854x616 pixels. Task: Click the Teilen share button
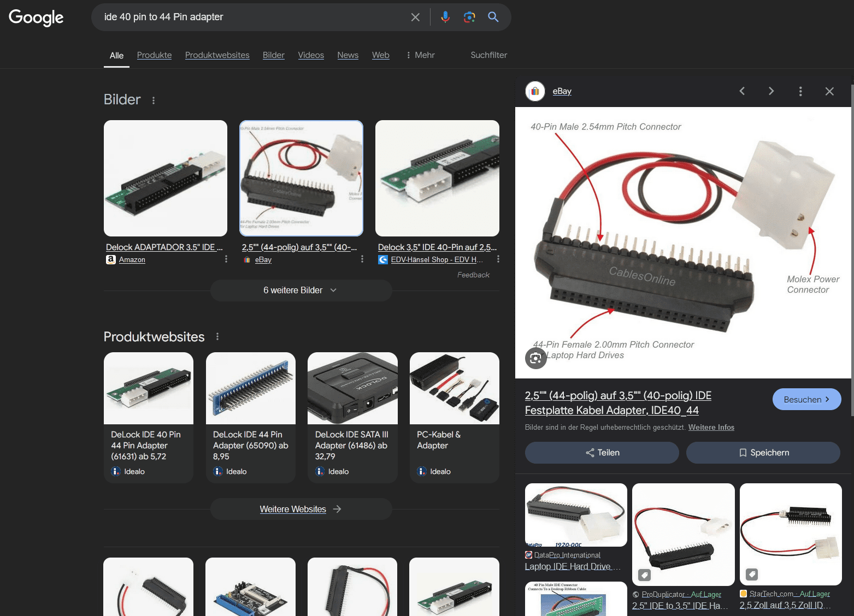[x=602, y=453]
